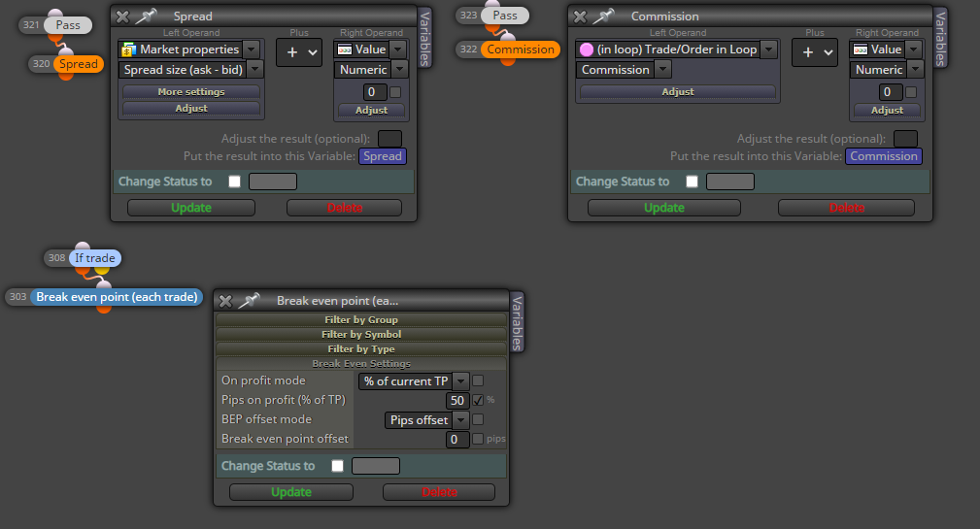This screenshot has height=529, width=980.
Task: Click Delete in the Spread panel
Action: point(345,208)
